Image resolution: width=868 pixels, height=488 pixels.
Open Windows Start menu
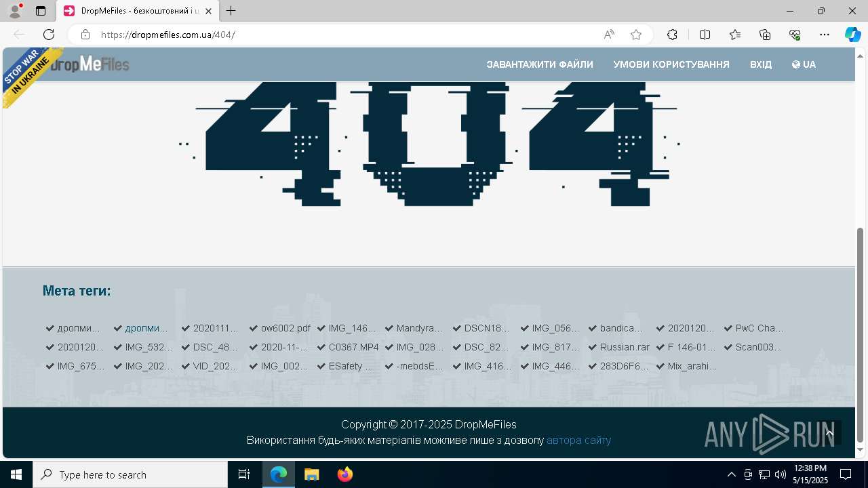16,474
